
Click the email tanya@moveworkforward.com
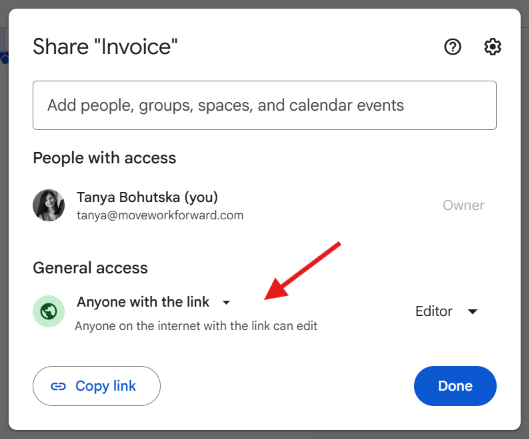point(160,215)
